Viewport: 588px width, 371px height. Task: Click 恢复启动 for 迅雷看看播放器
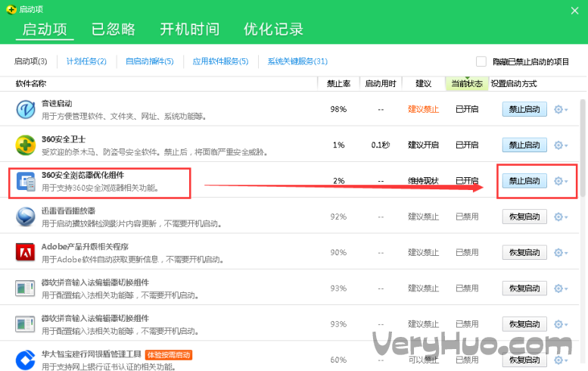coord(524,217)
